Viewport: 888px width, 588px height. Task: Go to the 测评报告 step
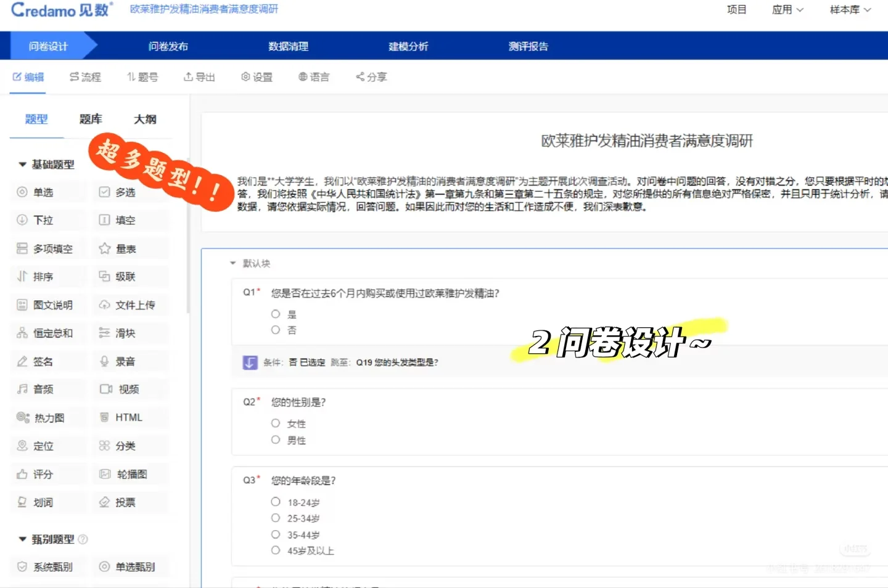click(528, 46)
